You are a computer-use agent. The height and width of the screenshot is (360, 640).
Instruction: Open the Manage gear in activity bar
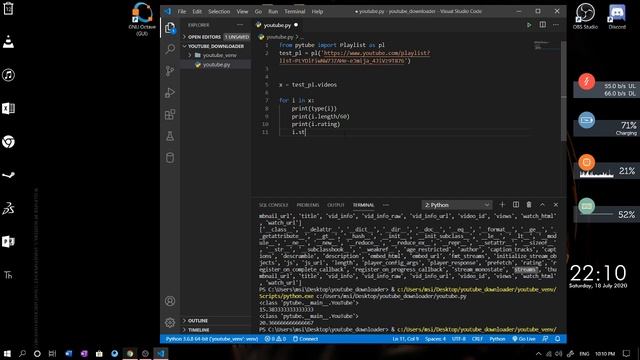pyautogui.click(x=170, y=323)
